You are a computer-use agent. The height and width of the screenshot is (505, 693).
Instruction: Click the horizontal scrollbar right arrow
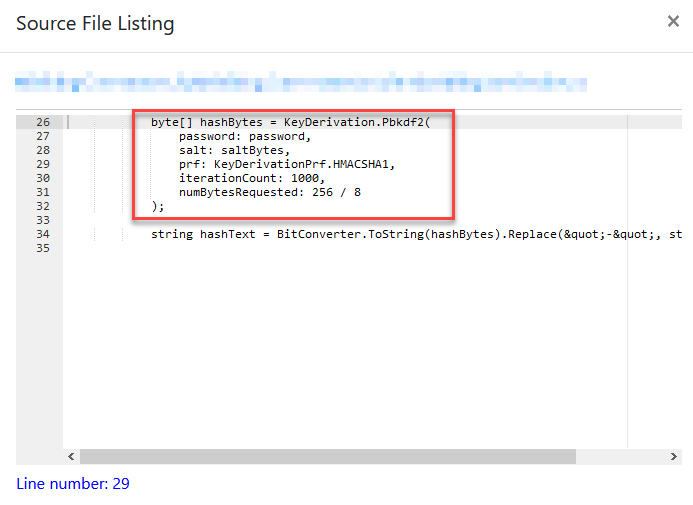pyautogui.click(x=675, y=456)
